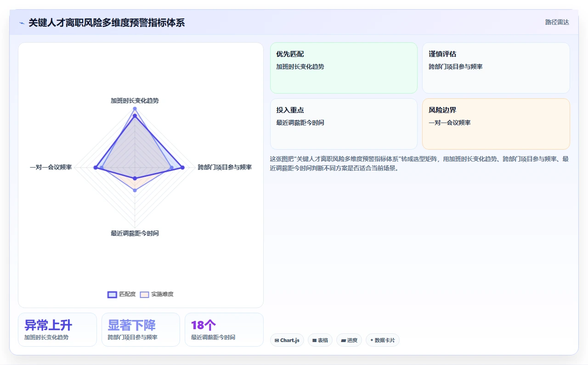Open the 风险边界 card
Image resolution: width=588 pixels, height=365 pixels.
(496, 124)
